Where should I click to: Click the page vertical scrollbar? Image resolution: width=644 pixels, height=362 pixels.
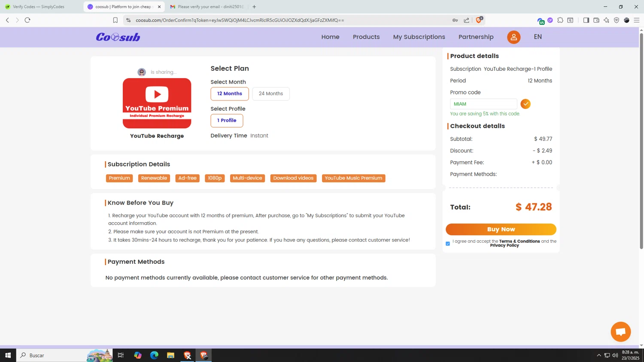coord(641,141)
